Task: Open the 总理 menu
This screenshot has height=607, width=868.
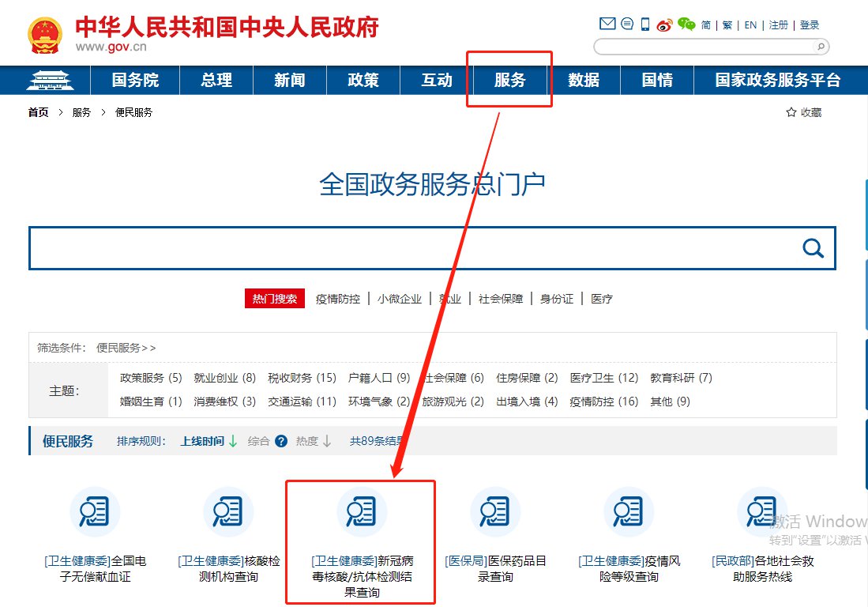Action: pos(216,81)
